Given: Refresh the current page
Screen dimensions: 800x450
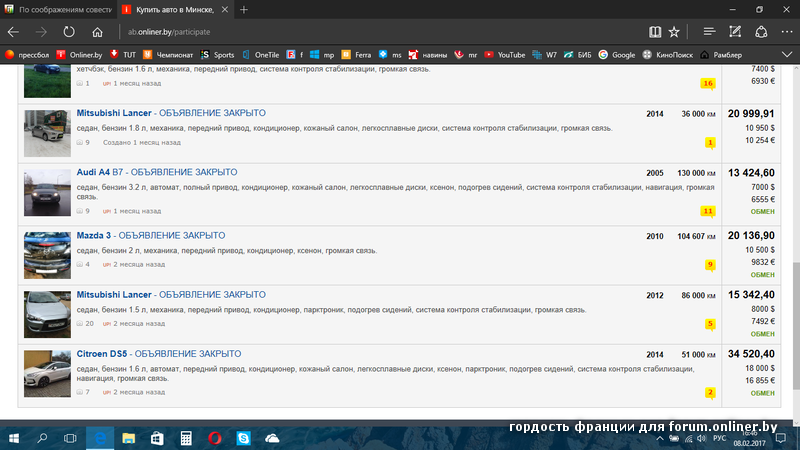Looking at the screenshot, I should (x=69, y=32).
